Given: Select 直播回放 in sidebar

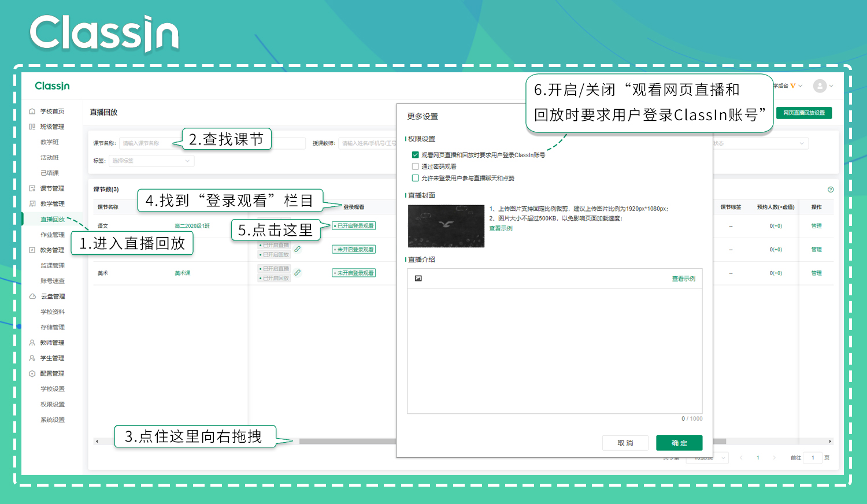Looking at the screenshot, I should (53, 220).
